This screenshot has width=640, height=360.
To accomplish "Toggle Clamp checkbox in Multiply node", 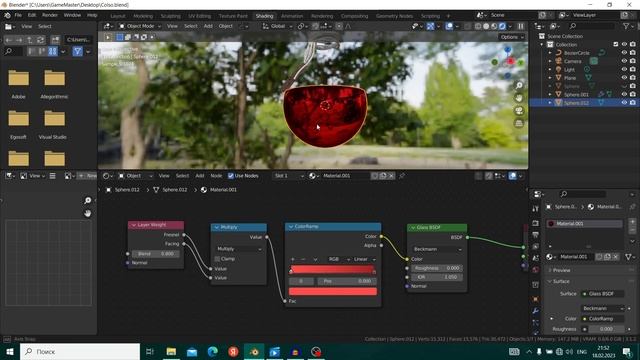I will 217,259.
